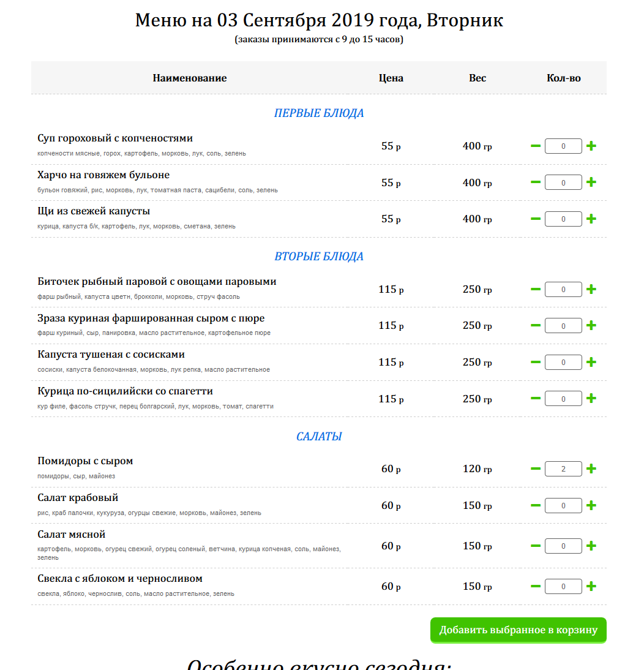Add one Свекла с яблоком и черносливом
Image resolution: width=644 pixels, height=670 pixels.
coord(591,586)
